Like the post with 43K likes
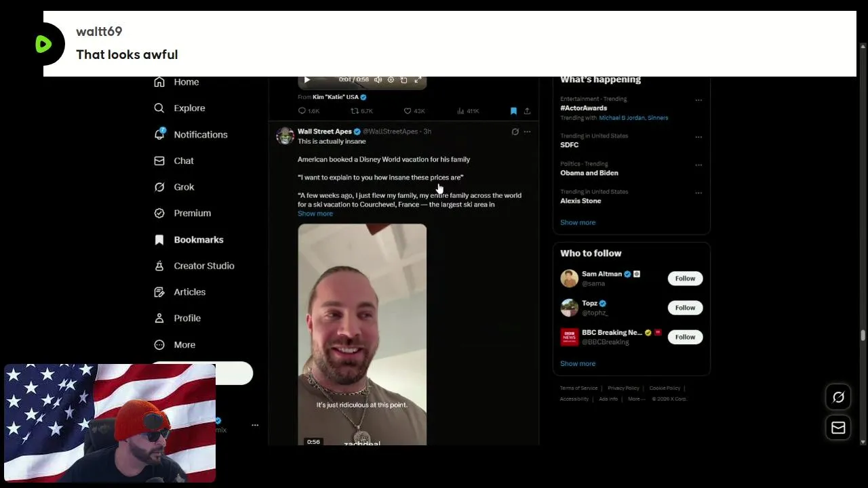Image resolution: width=868 pixels, height=488 pixels. pyautogui.click(x=414, y=111)
